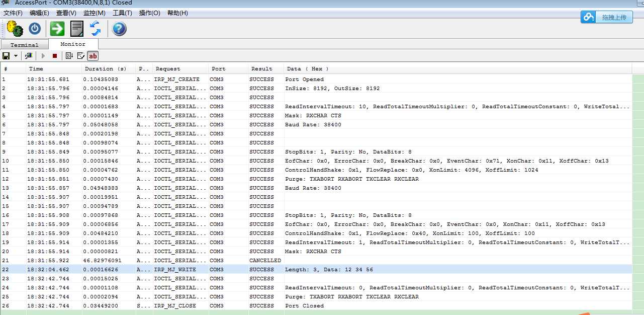Open the 编辑(E) menu
The width and height of the screenshot is (644, 315).
pos(40,13)
